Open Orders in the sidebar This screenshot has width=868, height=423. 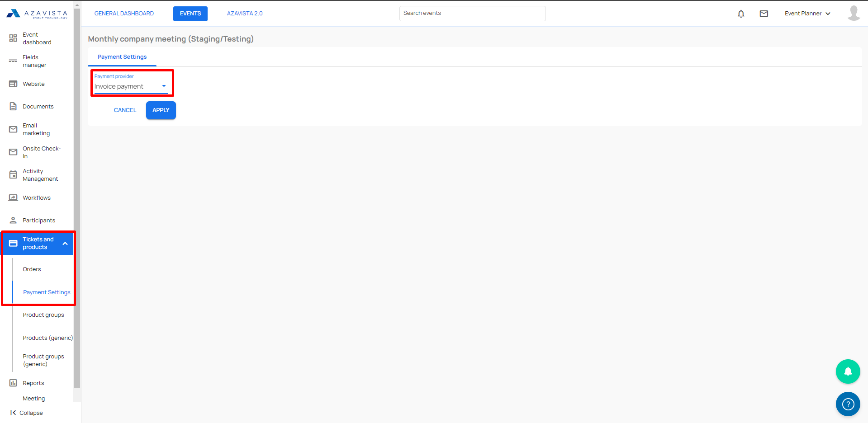click(x=32, y=269)
